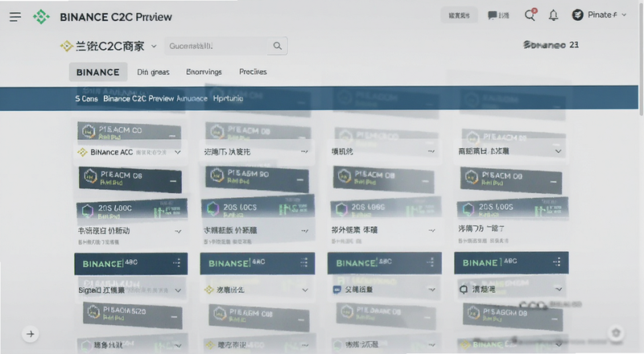Viewport: 644px width, 354px height.
Task: Open the dots menu on the BINANE header
Action: click(x=557, y=261)
